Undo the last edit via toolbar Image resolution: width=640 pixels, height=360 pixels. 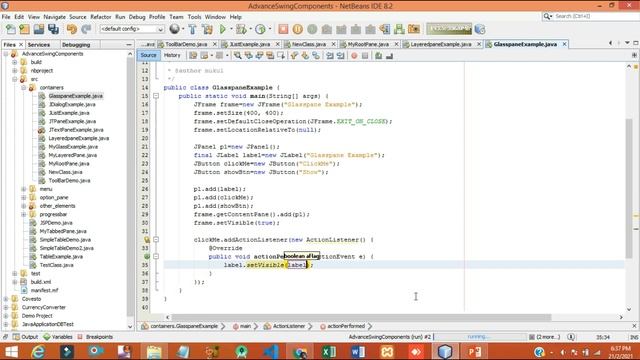point(72,29)
